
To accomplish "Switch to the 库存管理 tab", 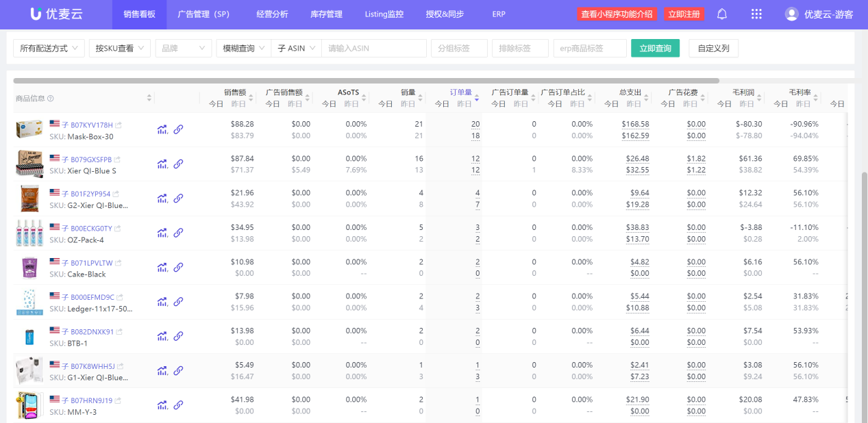I will 326,14.
